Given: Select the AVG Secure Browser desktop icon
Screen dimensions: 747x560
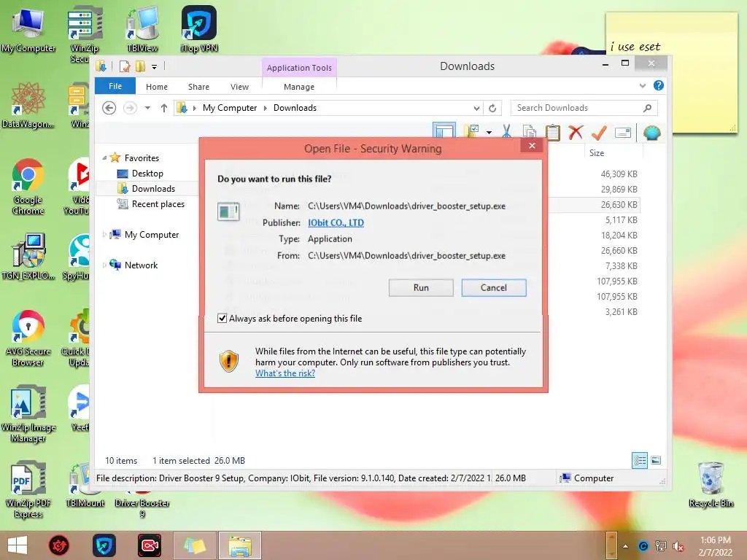Looking at the screenshot, I should [28, 338].
